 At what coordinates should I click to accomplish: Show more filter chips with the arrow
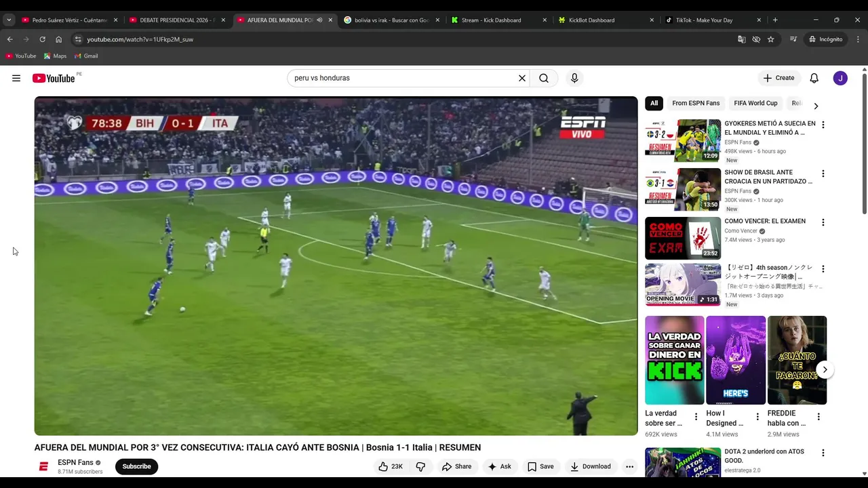816,106
